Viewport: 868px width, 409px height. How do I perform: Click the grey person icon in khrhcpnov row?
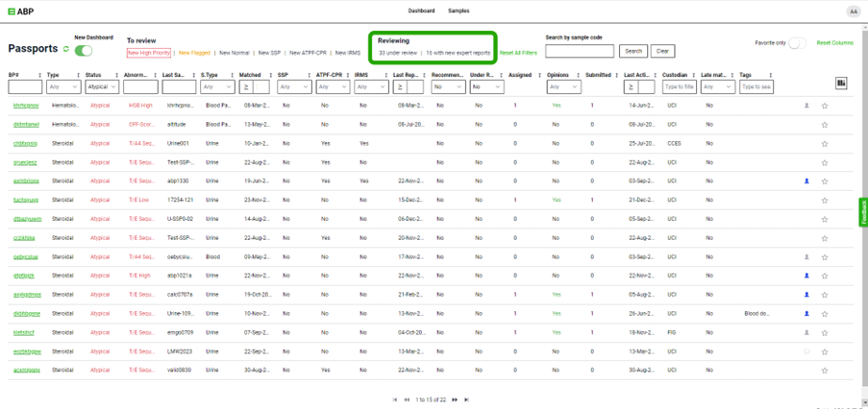(806, 105)
